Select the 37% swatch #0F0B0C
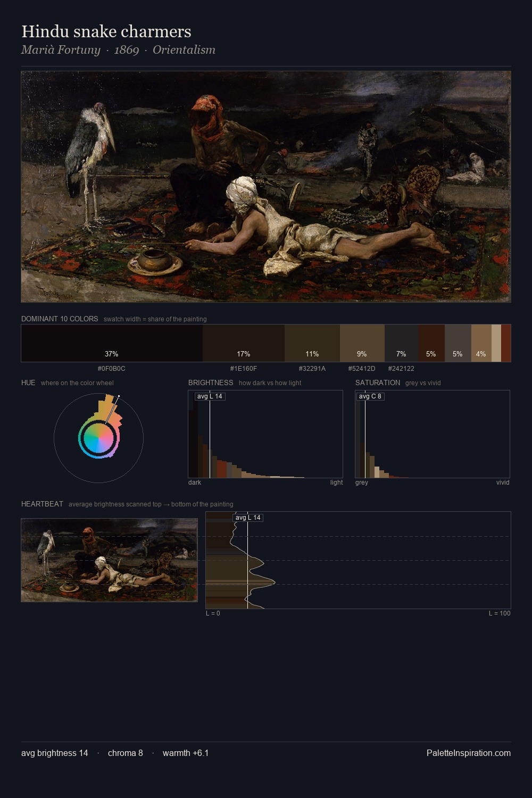This screenshot has height=798, width=532. (x=112, y=343)
